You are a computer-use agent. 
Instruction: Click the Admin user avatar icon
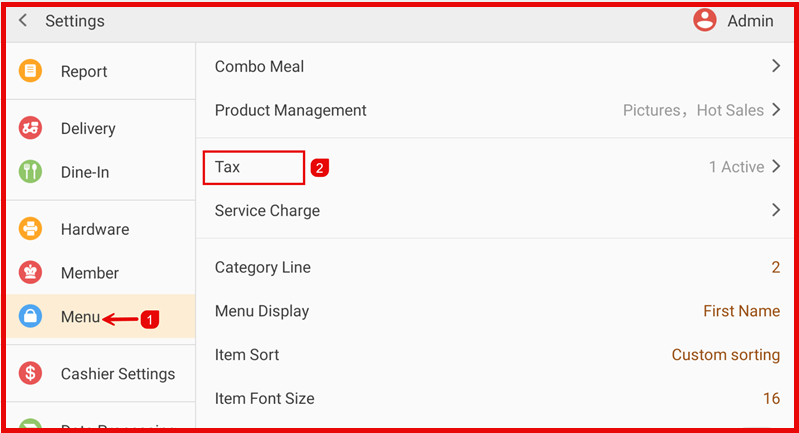tap(705, 21)
